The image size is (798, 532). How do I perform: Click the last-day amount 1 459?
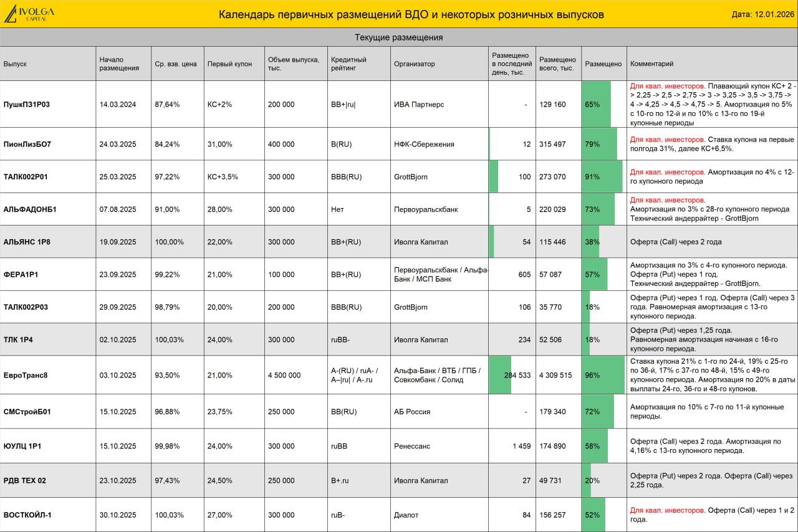(522, 446)
